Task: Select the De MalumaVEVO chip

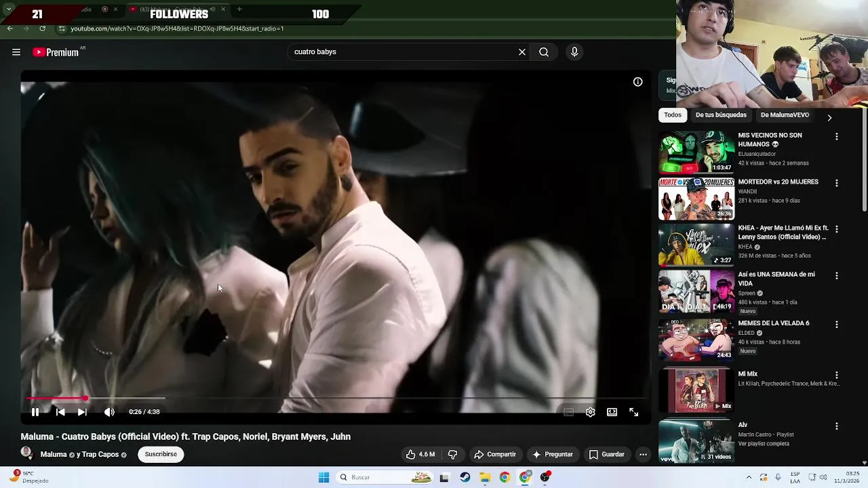Action: point(785,115)
